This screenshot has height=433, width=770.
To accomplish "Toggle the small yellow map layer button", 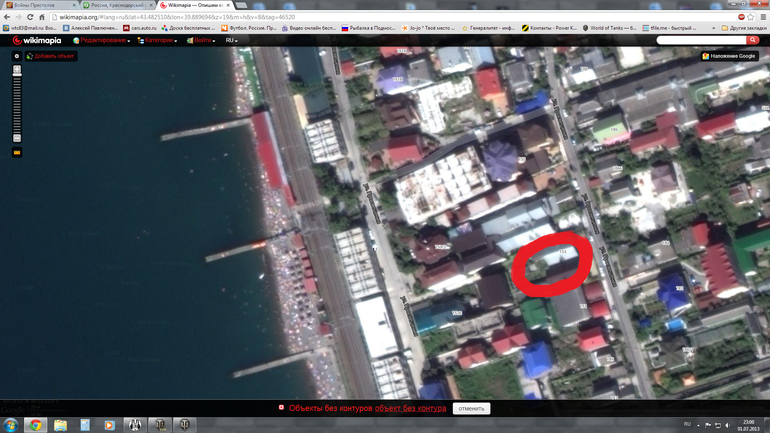I will [16, 153].
